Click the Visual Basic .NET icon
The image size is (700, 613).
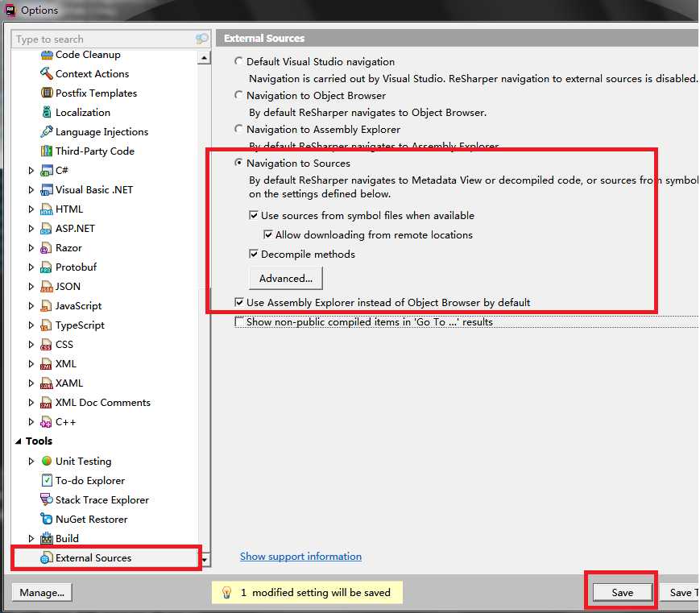(47, 190)
